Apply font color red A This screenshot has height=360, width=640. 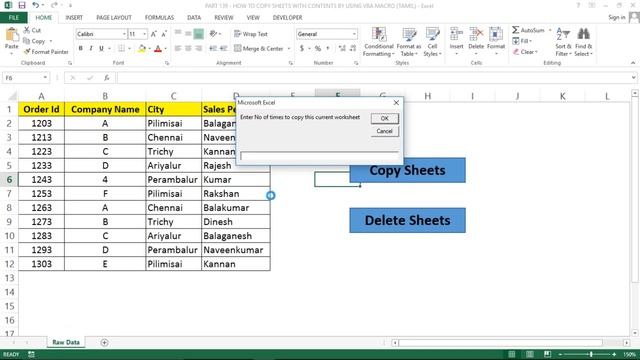click(x=158, y=49)
